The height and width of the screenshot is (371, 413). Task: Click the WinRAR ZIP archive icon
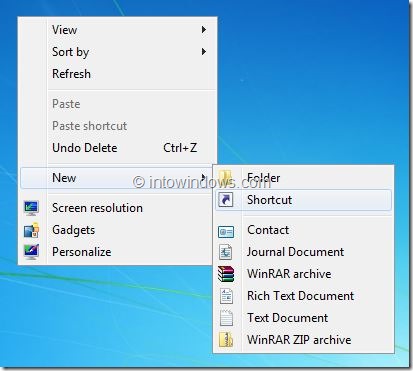click(226, 340)
